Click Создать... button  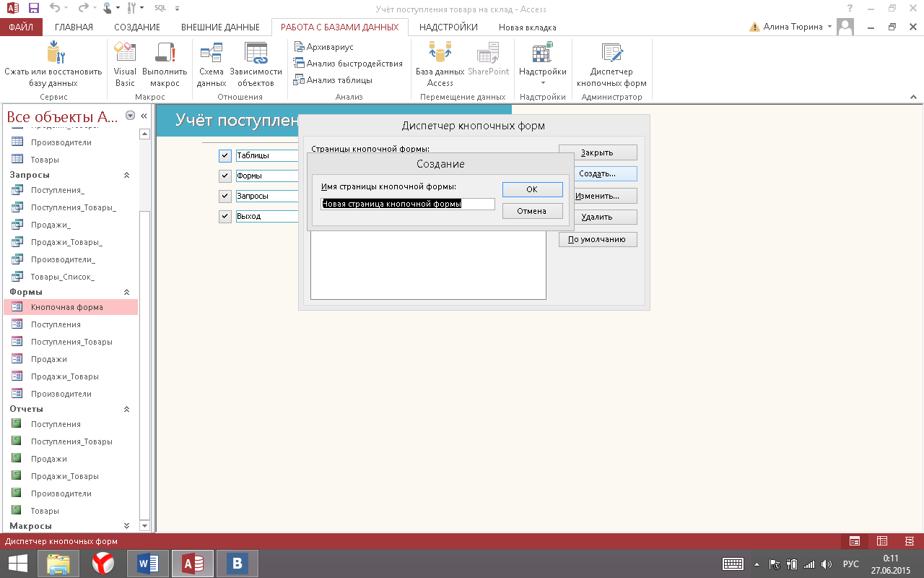598,174
